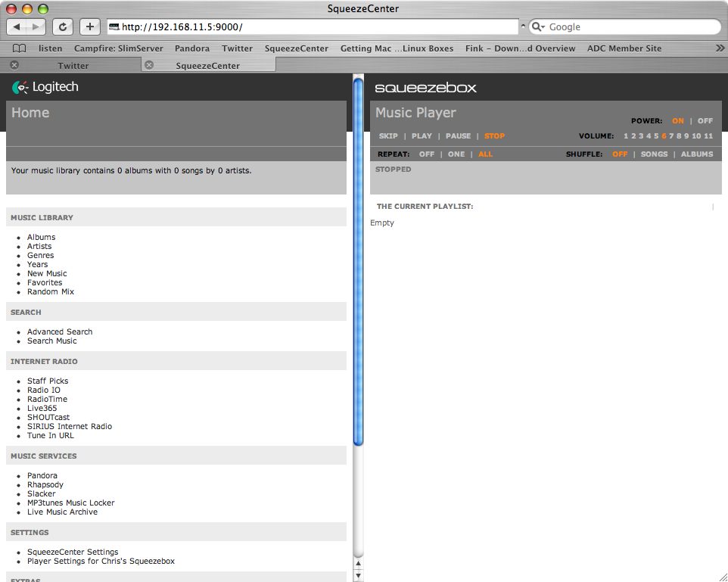Switch to the Twitter tab
Image resolution: width=728 pixels, height=582 pixels.
tap(73, 66)
